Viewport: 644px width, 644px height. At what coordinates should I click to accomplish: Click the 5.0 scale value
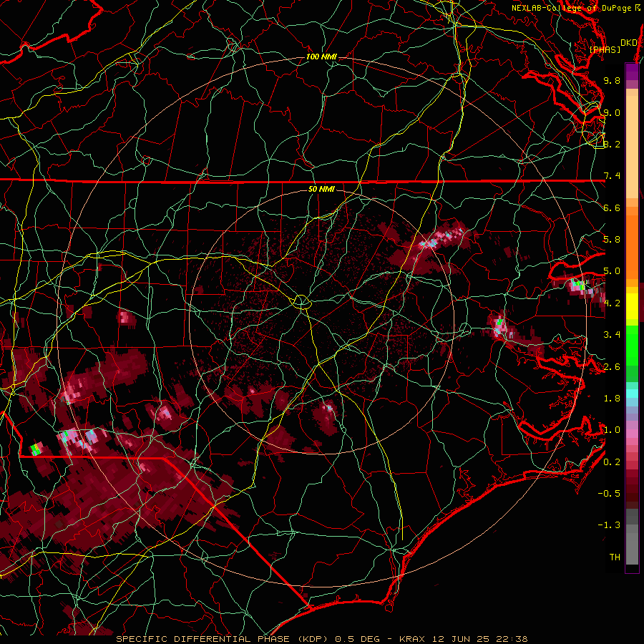click(612, 271)
